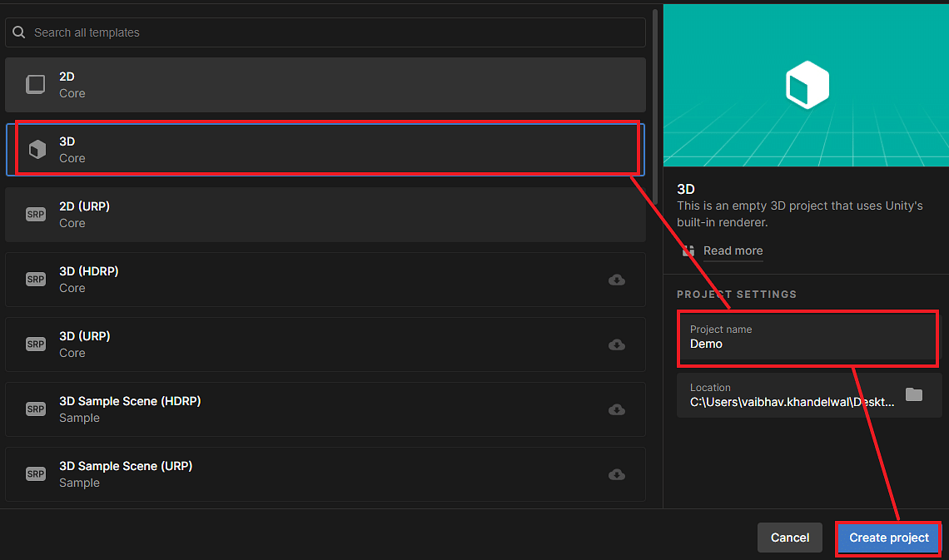Click the template list scrollbar

[655, 107]
